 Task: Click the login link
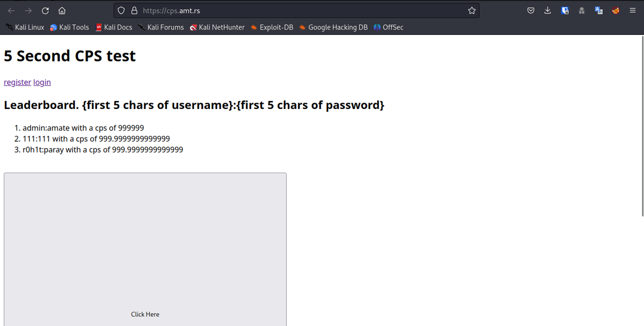42,82
